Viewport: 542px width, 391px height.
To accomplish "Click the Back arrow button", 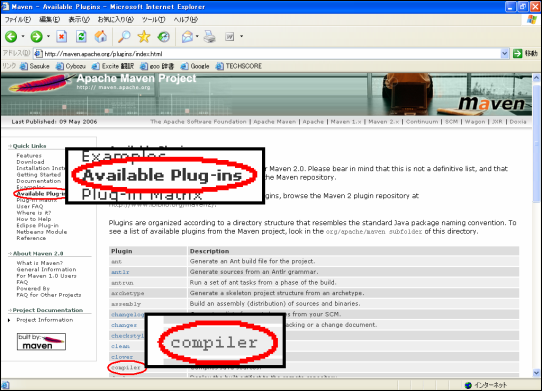I will (11, 36).
